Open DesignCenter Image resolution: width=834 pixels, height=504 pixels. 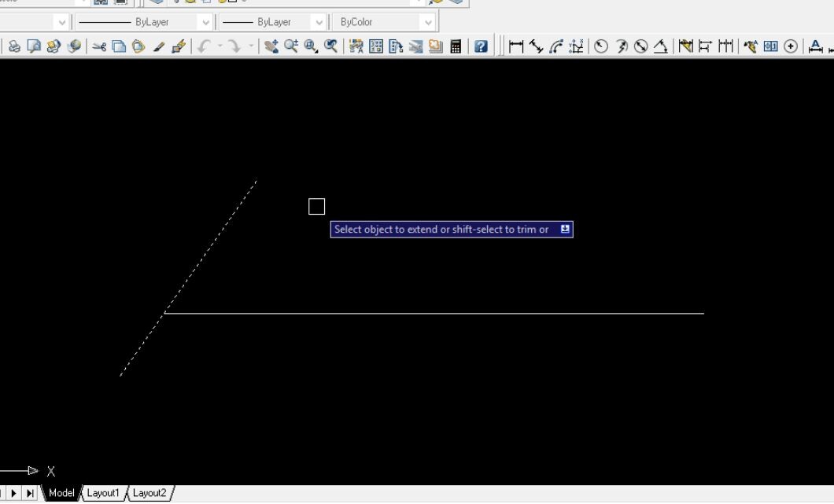point(377,46)
